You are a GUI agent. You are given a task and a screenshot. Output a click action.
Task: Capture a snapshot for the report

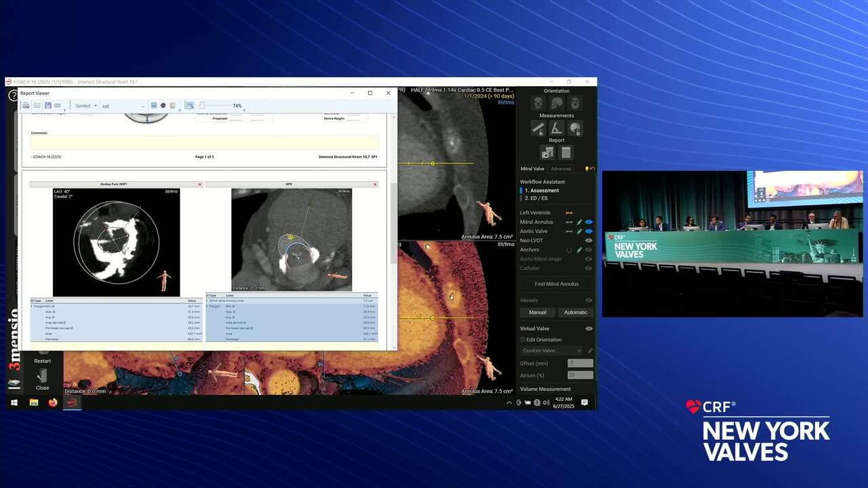point(547,152)
